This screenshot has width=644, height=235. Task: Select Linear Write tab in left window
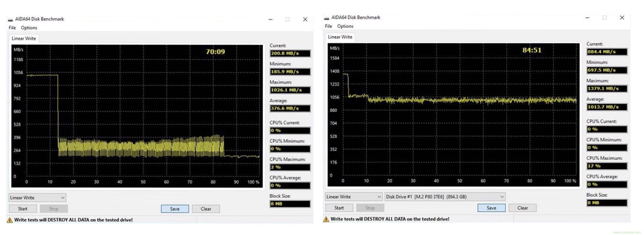pyautogui.click(x=24, y=38)
